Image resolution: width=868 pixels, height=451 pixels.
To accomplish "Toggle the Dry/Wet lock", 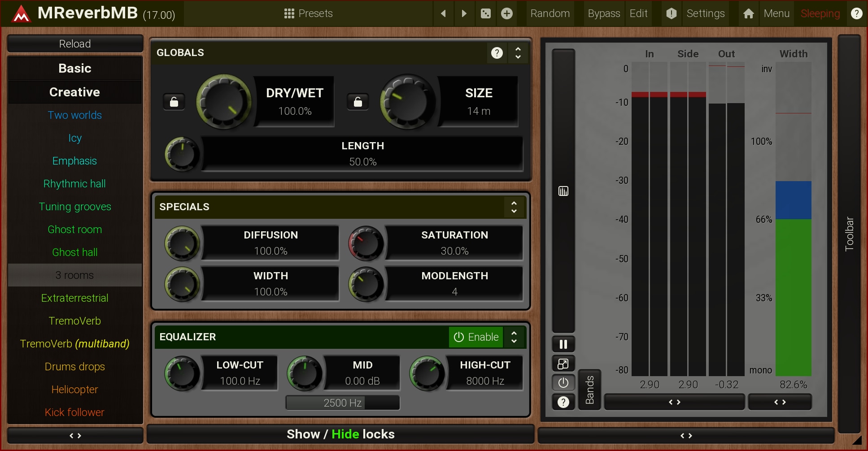I will tap(174, 102).
